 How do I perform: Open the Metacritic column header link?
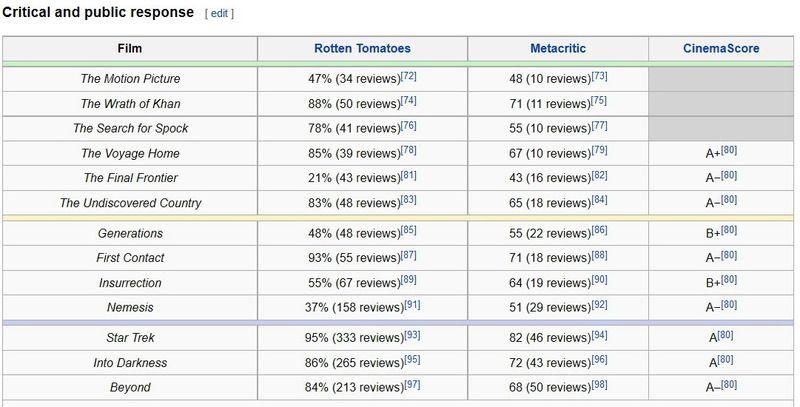[558, 48]
